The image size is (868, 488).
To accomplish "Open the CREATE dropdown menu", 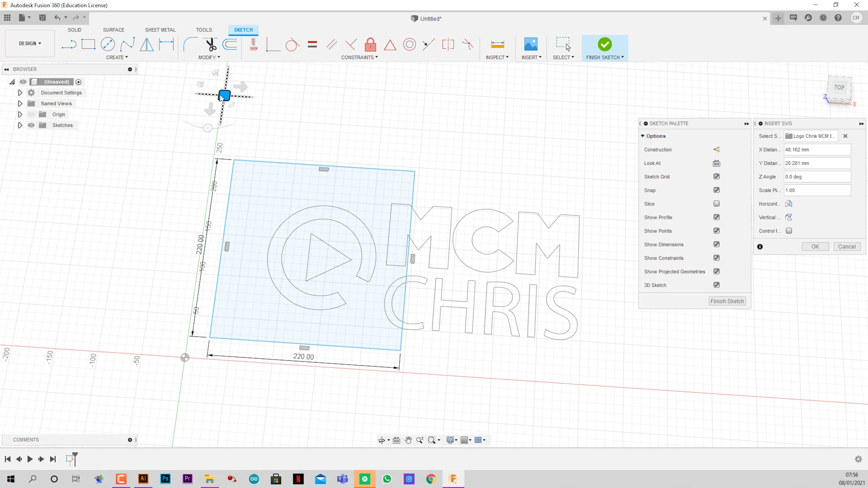I will 117,57.
